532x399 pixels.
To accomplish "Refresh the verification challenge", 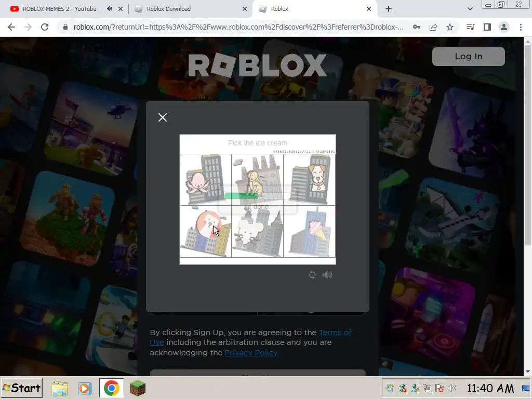I will (312, 275).
